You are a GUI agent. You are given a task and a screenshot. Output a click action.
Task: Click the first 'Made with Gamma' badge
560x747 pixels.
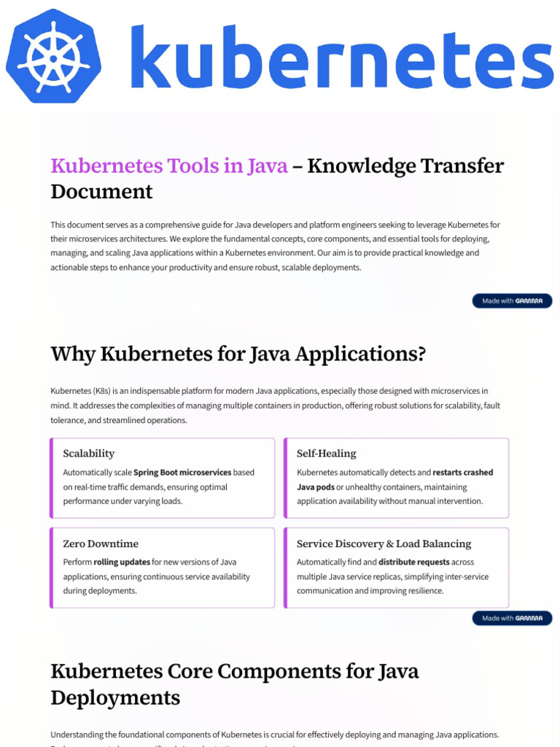pyautogui.click(x=512, y=301)
